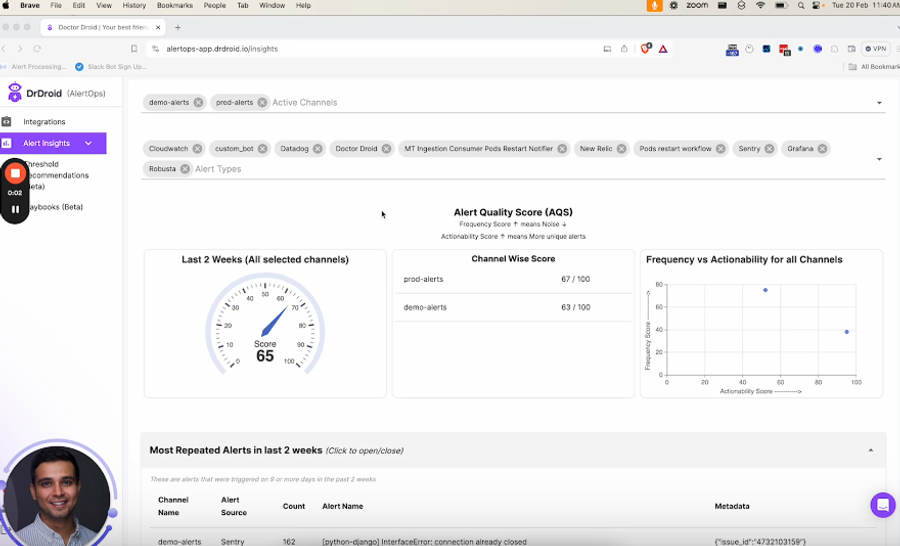Screen dimensions: 900x546
Task: Click the Apple menu icon
Action: [x=6, y=5]
